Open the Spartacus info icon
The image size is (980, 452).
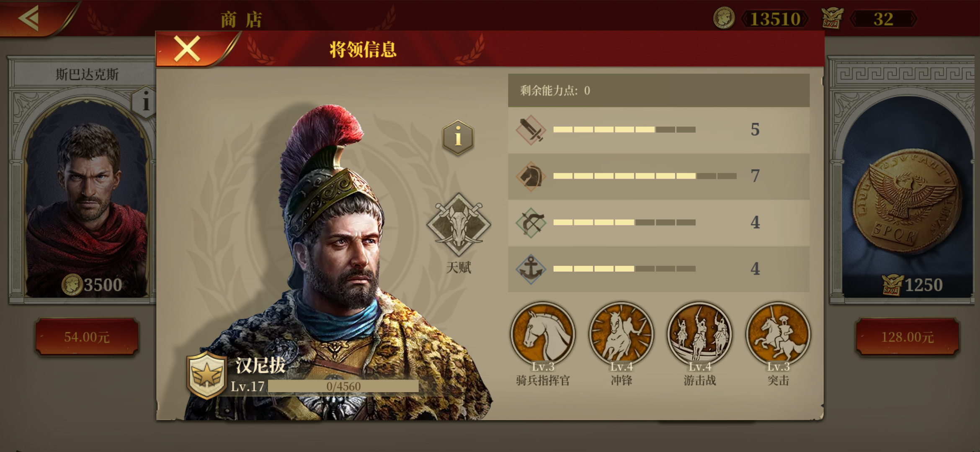coord(145,102)
